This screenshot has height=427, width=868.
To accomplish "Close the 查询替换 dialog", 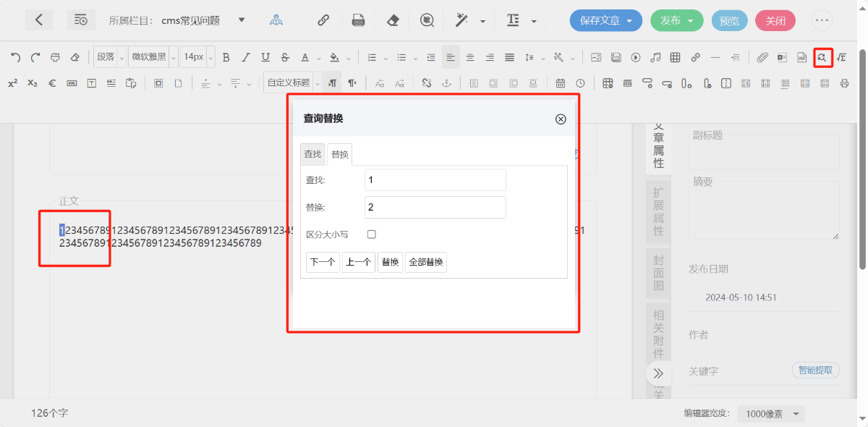I will click(x=561, y=119).
